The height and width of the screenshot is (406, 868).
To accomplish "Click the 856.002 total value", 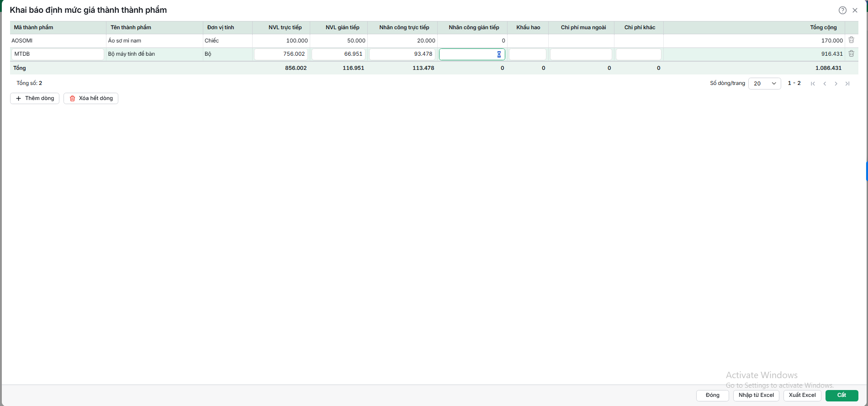I will coord(296,68).
